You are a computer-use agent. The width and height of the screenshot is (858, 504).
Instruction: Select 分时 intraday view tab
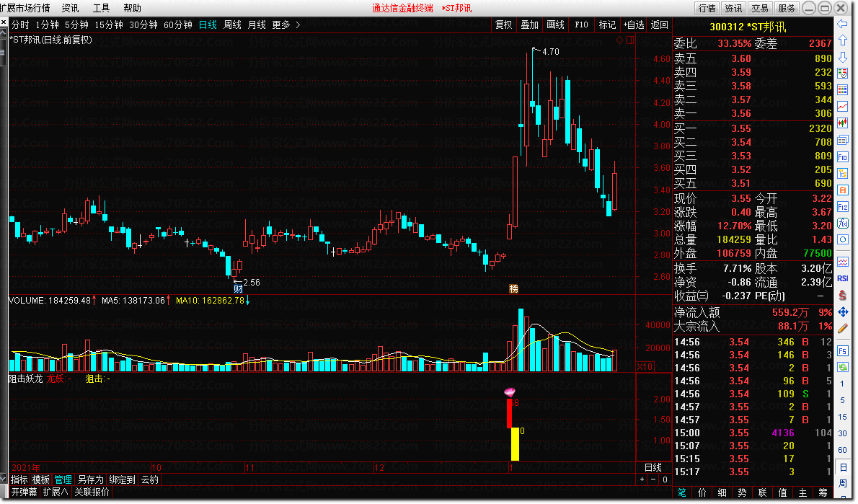(20, 25)
